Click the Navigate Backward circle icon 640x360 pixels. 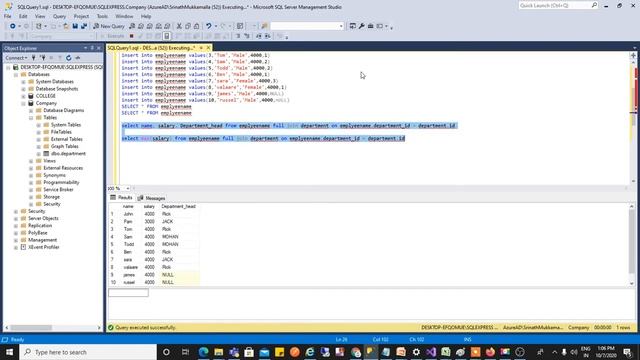click(13, 26)
